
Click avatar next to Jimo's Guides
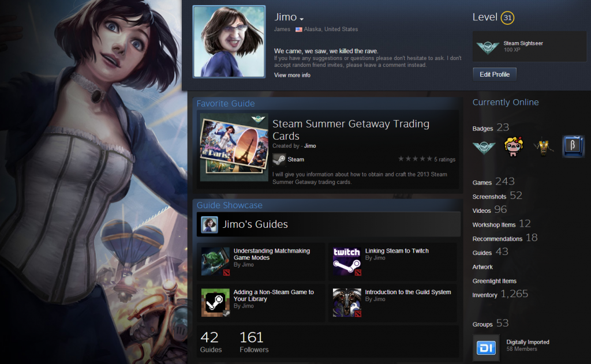210,225
